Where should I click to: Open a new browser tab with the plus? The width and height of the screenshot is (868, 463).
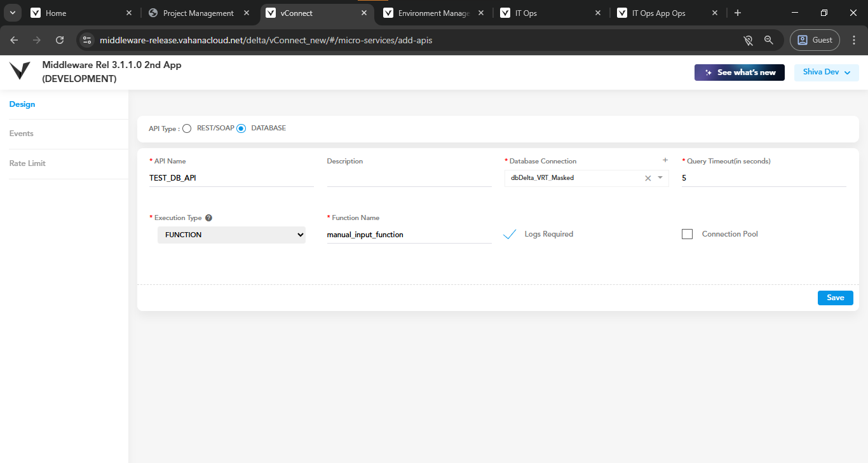(x=737, y=13)
